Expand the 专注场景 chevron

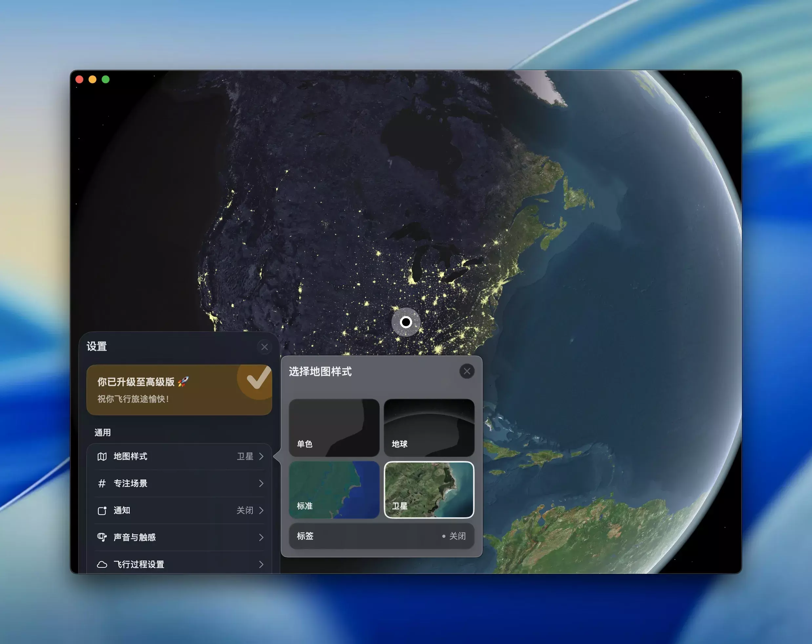tap(261, 484)
